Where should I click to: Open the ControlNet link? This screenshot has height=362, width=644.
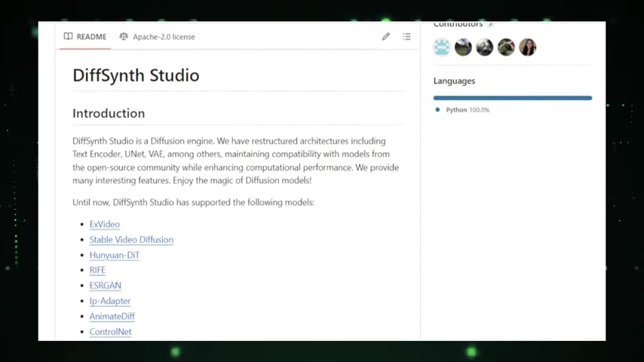[111, 332]
